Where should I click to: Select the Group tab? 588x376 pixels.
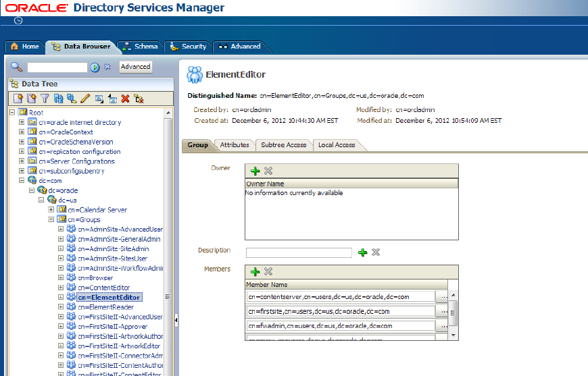click(198, 145)
